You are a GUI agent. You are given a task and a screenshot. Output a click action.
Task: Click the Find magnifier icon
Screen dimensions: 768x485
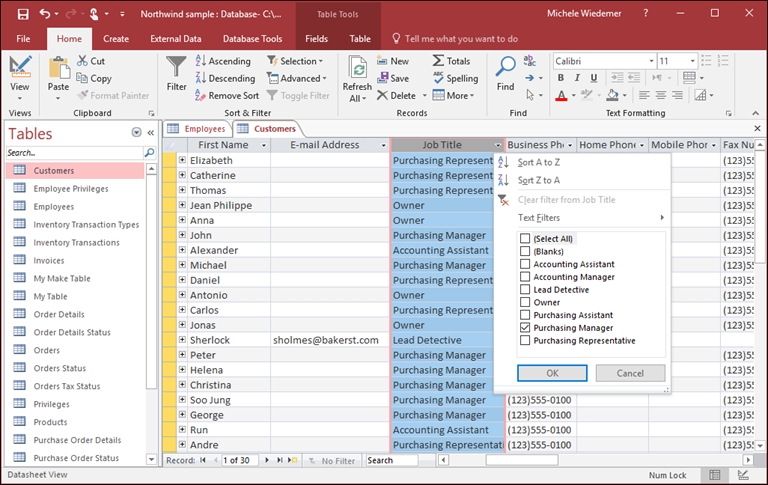click(x=505, y=66)
